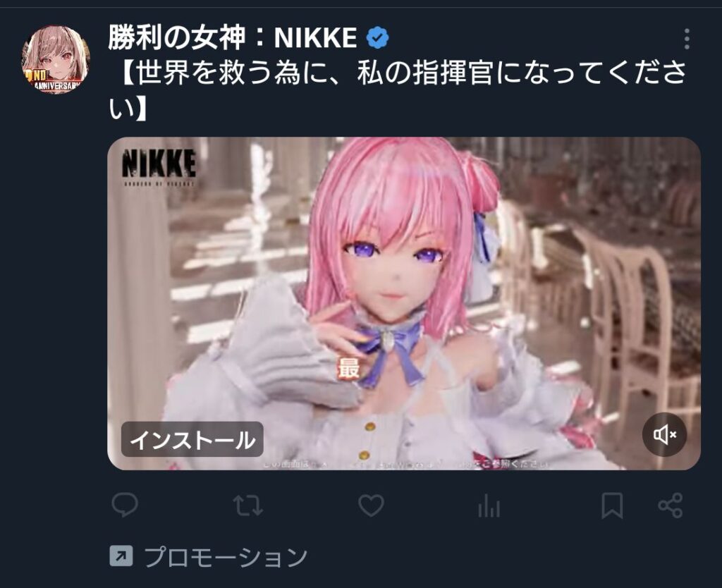The image size is (722, 588).
Task: Repost with the retweet arrows icon
Action: pos(247,506)
